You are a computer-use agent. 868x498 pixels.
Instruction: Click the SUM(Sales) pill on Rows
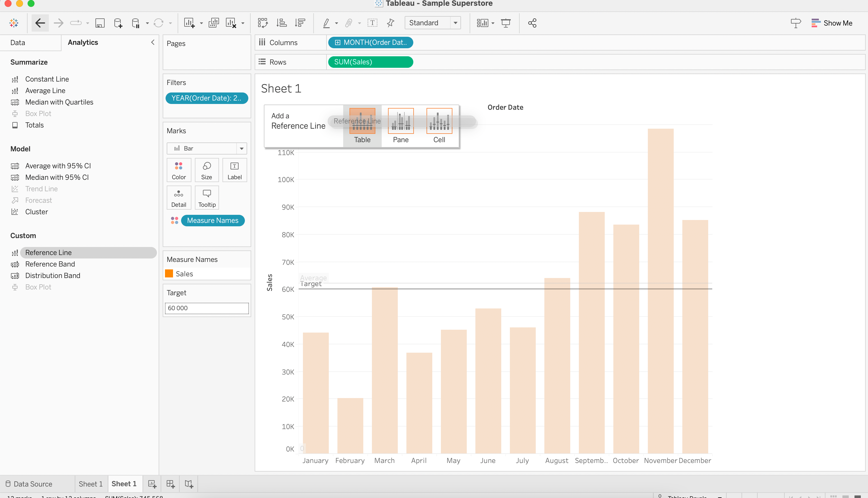(370, 62)
